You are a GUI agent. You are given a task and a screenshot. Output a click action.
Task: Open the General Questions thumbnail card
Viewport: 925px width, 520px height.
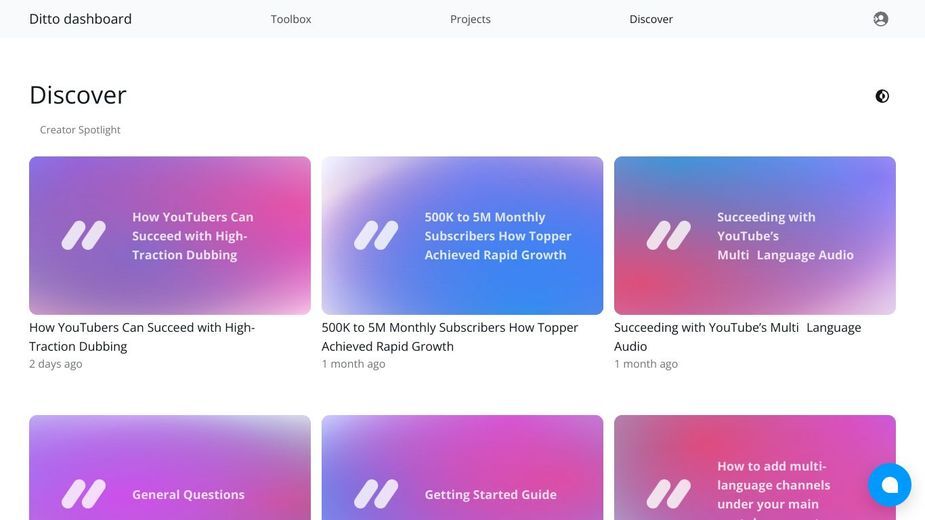[x=170, y=467]
